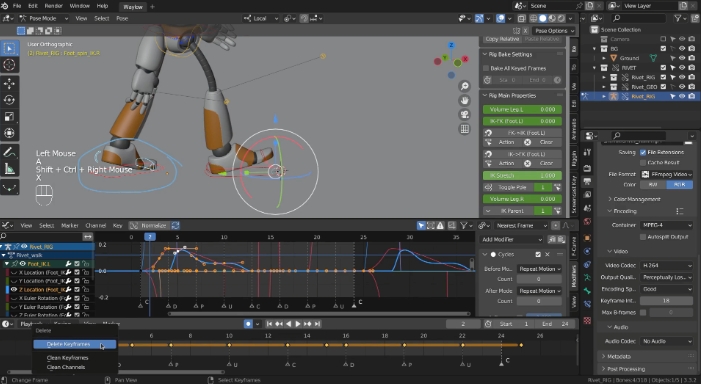Click the viewport zoom magnifier icon
The width and height of the screenshot is (701, 384).
[x=465, y=86]
